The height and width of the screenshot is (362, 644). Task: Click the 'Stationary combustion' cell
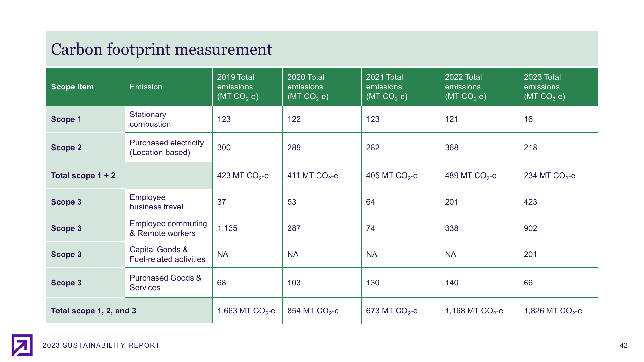click(x=168, y=119)
